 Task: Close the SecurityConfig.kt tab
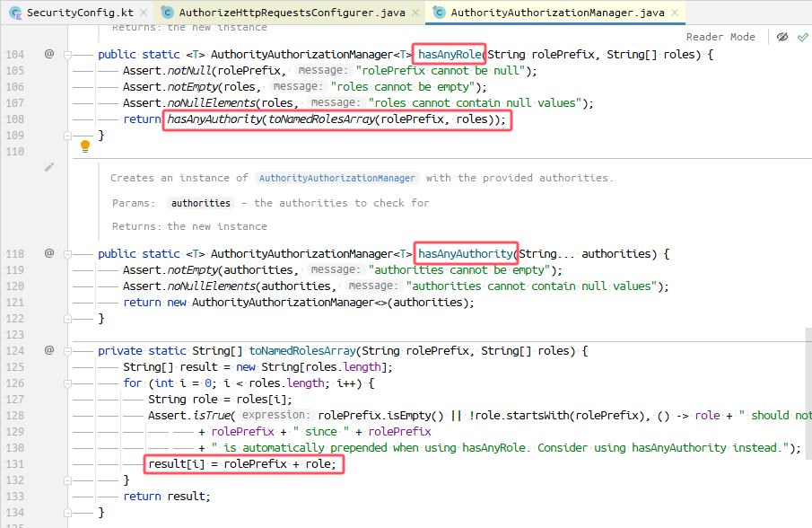click(x=144, y=13)
